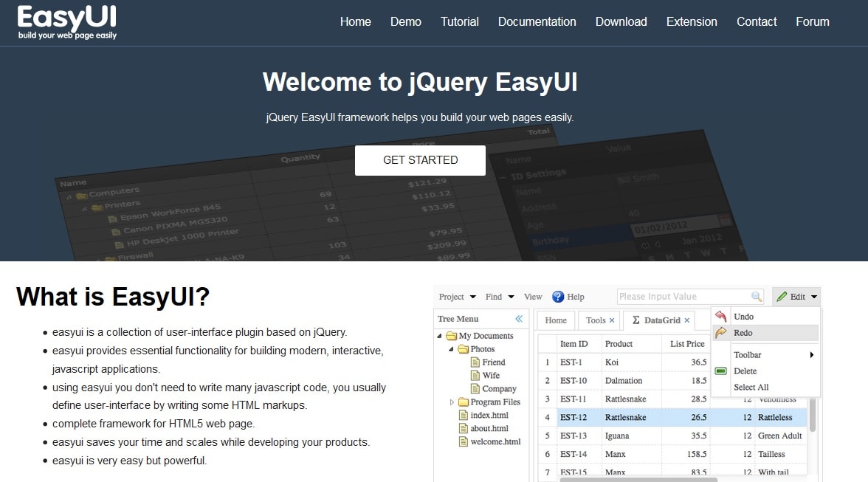Click the View toolbar button
This screenshot has width=868, height=482.
coord(533,297)
